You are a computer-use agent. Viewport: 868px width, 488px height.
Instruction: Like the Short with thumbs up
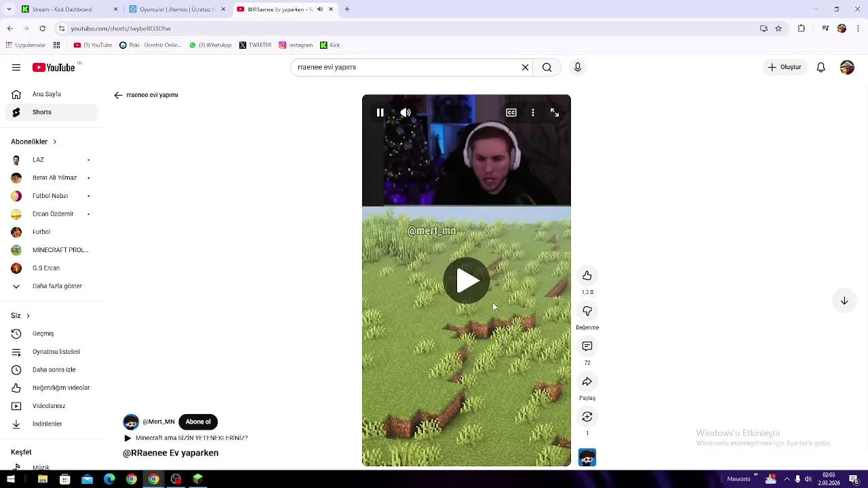tap(587, 276)
